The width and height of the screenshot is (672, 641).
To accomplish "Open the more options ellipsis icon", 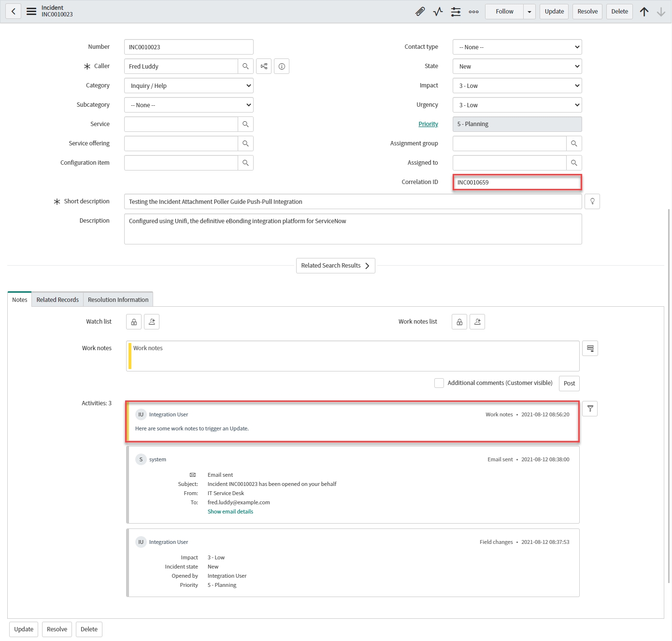I will coord(473,12).
